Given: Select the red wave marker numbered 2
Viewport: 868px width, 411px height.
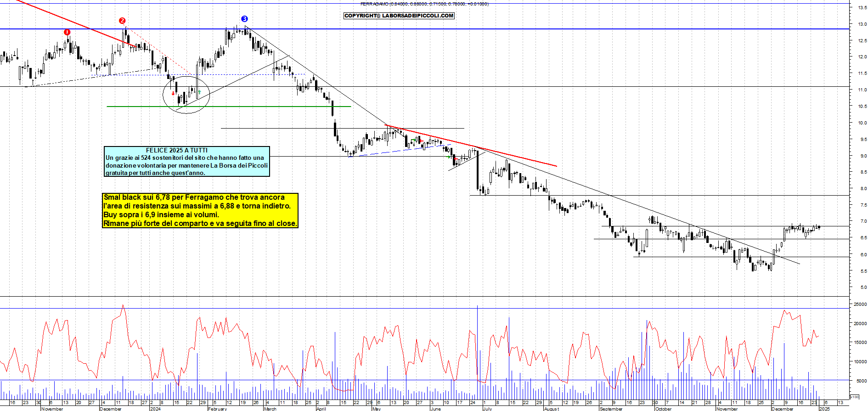Looking at the screenshot, I should (x=122, y=21).
